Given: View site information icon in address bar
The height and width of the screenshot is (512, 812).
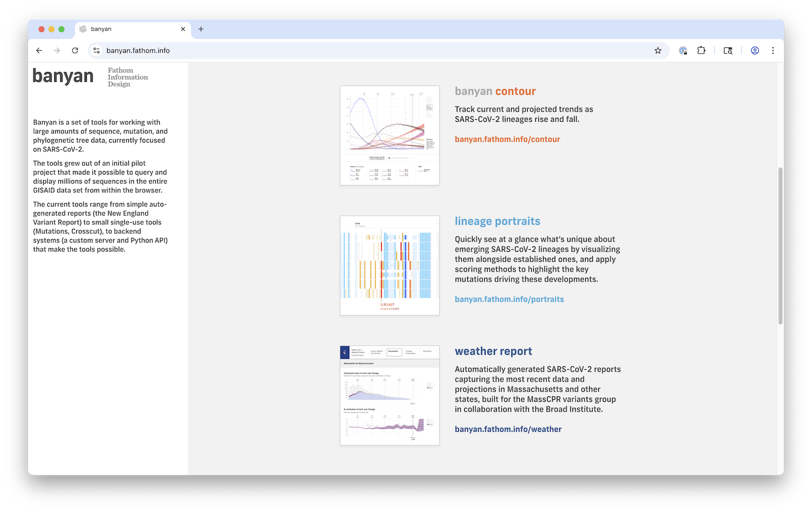Looking at the screenshot, I should [96, 51].
